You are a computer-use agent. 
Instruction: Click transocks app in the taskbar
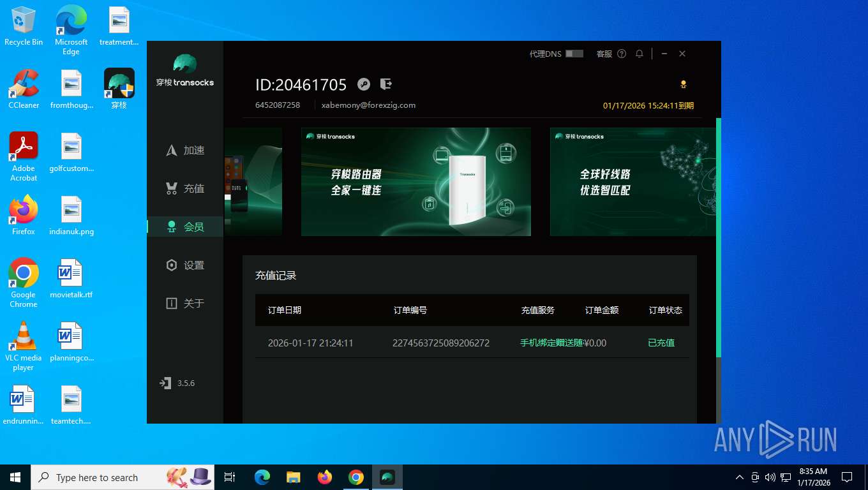pyautogui.click(x=387, y=477)
